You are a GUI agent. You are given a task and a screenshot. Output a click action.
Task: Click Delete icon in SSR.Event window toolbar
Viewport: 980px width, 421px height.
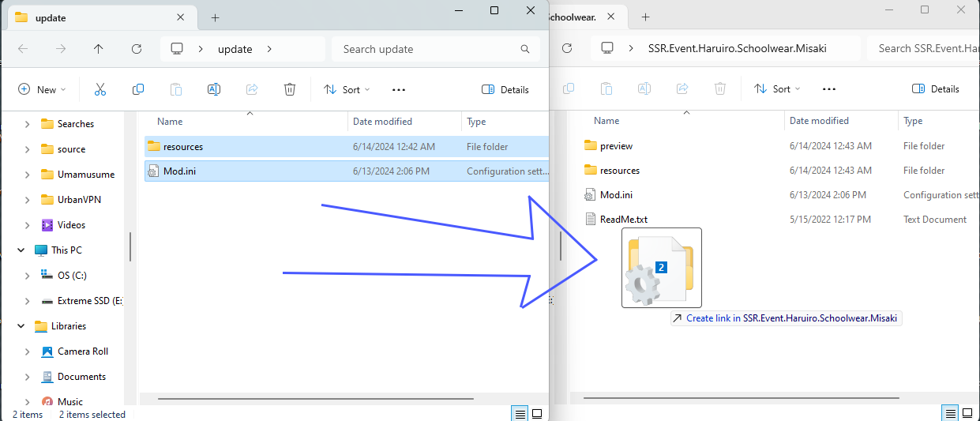(720, 88)
